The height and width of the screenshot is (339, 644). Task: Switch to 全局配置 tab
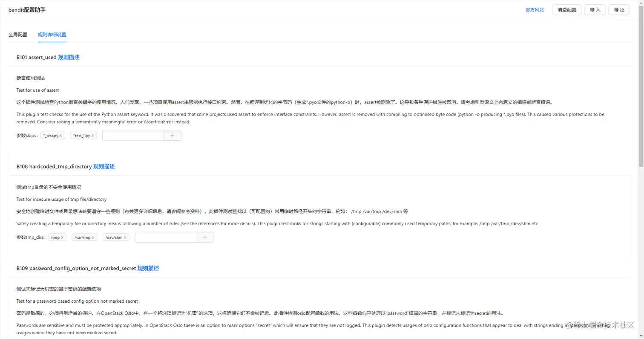pos(18,35)
